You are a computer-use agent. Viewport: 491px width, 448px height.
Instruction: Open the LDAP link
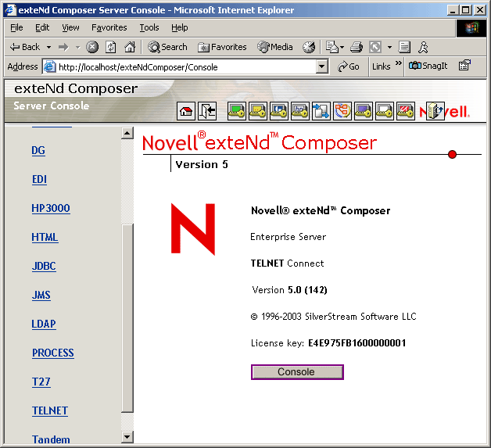click(44, 324)
